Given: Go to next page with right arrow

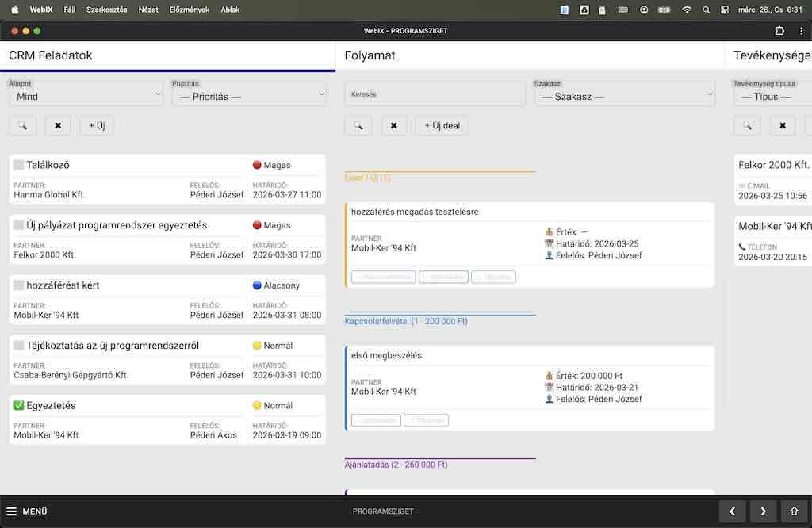Looking at the screenshot, I should click(x=763, y=511).
